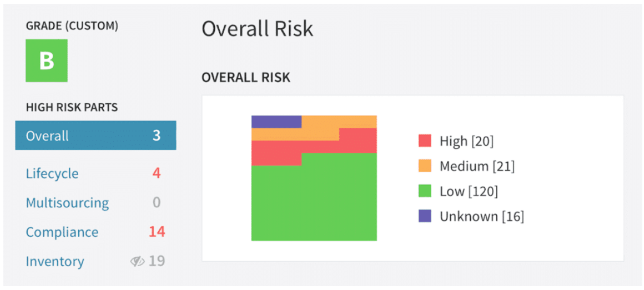Open the Multisourcing risk category
This screenshot has height=290, width=644.
click(x=67, y=203)
